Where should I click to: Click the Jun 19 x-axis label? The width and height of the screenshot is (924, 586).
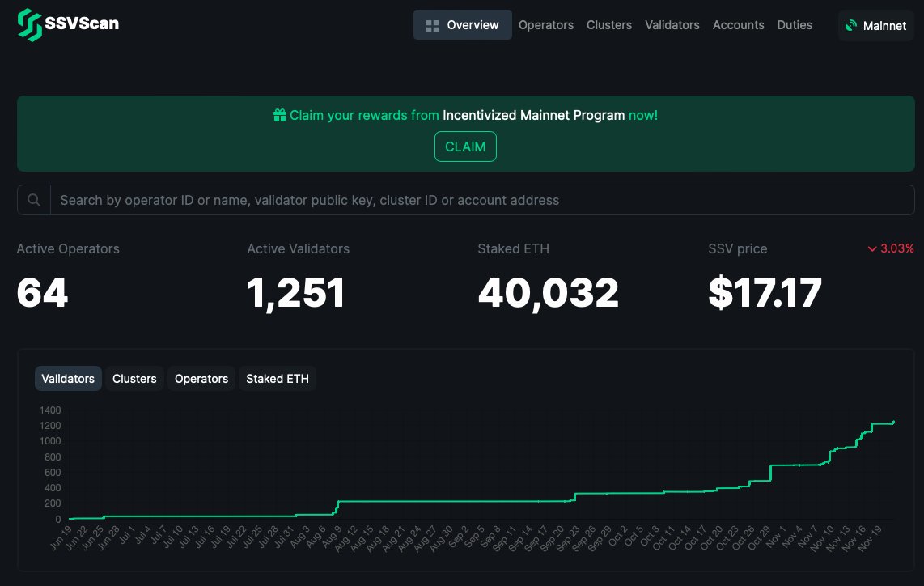61,537
